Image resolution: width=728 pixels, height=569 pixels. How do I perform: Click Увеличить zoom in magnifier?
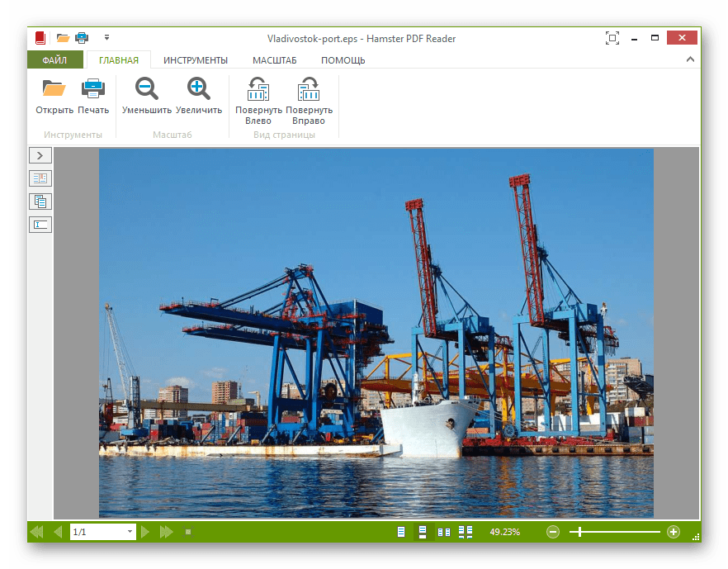click(199, 89)
